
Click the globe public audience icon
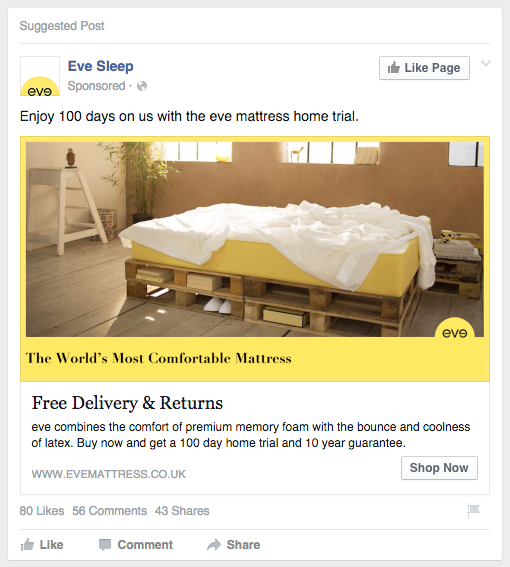coord(142,86)
